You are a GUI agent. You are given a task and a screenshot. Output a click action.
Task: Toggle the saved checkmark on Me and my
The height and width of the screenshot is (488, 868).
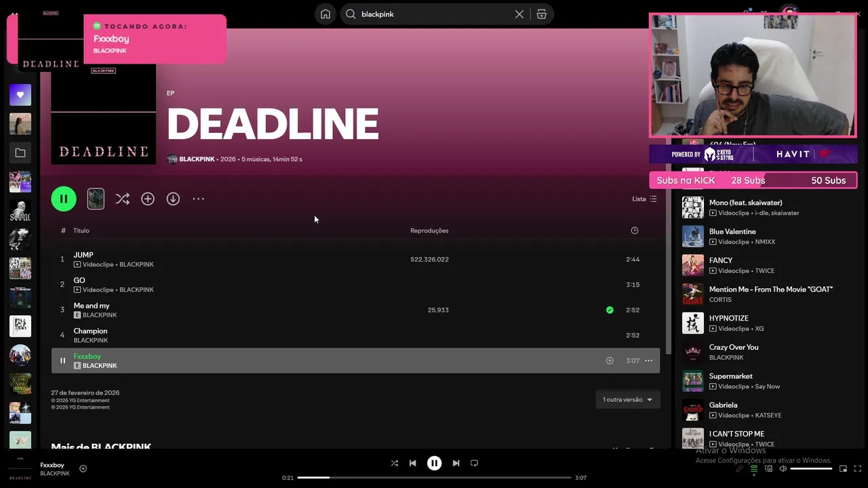tap(610, 310)
